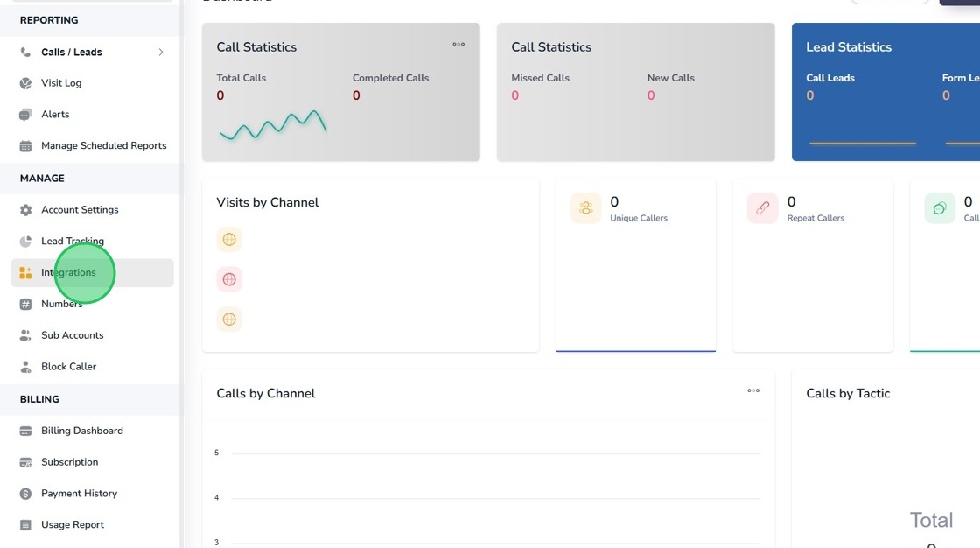Viewport: 980px width, 548px height.
Task: Expand the Calls / Leads chevron
Action: [161, 52]
